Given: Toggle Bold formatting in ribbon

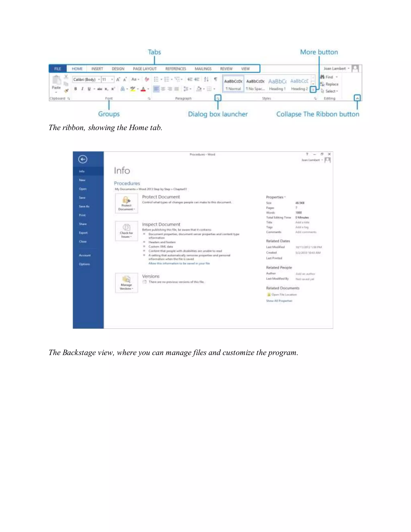Looking at the screenshot, I should tap(76, 89).
